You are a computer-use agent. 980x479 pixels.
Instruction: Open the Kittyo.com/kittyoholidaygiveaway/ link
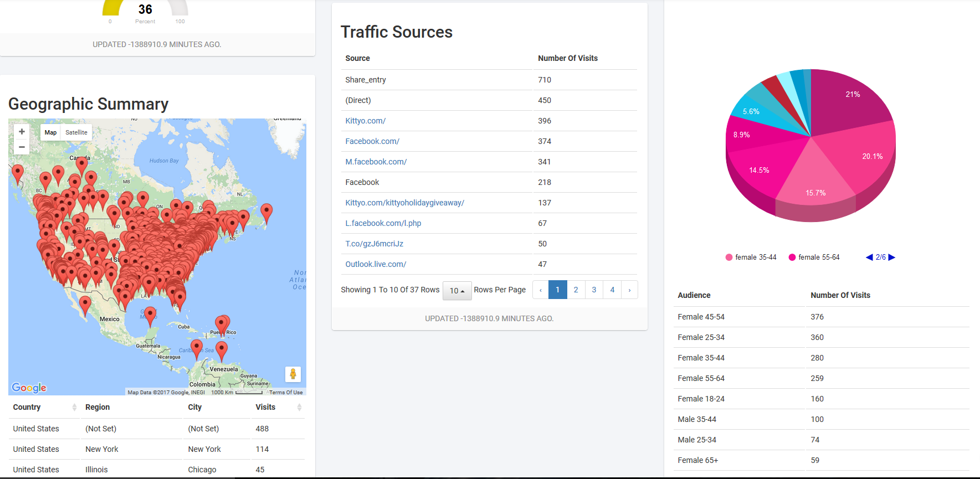point(405,203)
